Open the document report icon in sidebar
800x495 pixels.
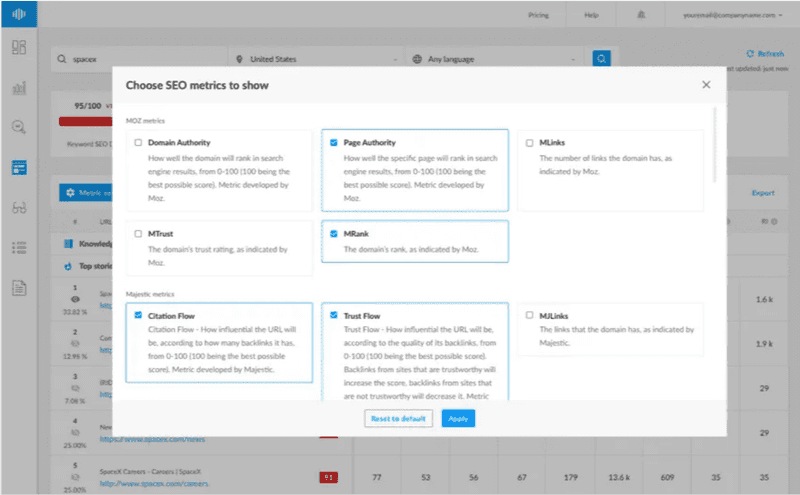click(19, 288)
